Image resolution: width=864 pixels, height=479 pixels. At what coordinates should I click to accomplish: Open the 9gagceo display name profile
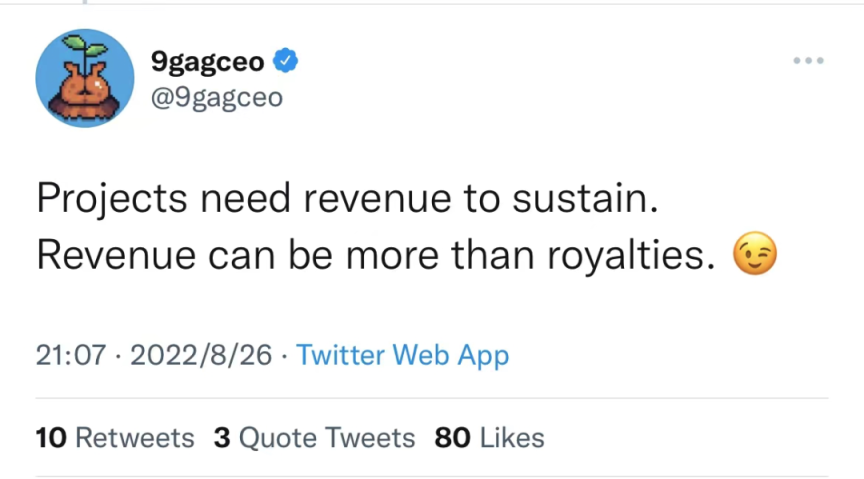[208, 61]
